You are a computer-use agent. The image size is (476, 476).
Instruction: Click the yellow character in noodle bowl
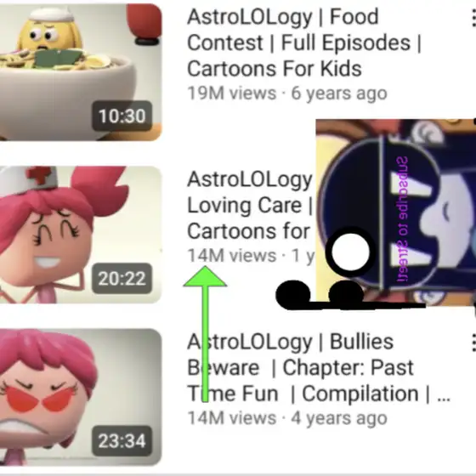click(x=50, y=33)
